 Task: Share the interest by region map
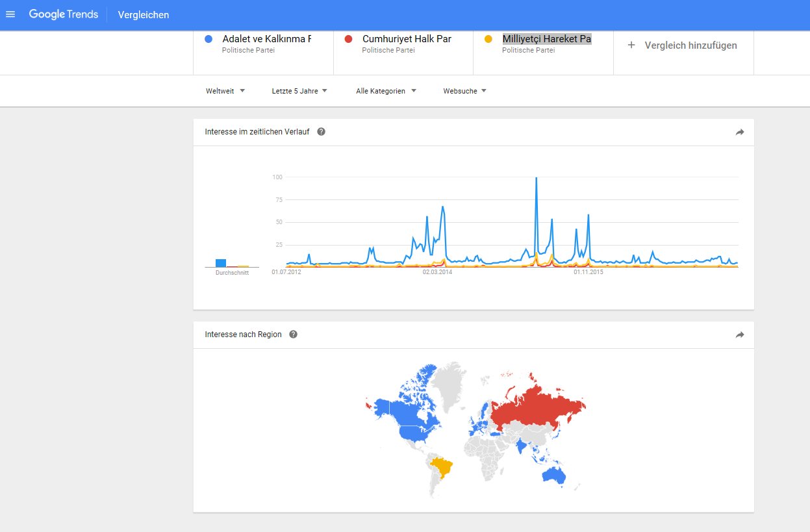[x=739, y=335]
